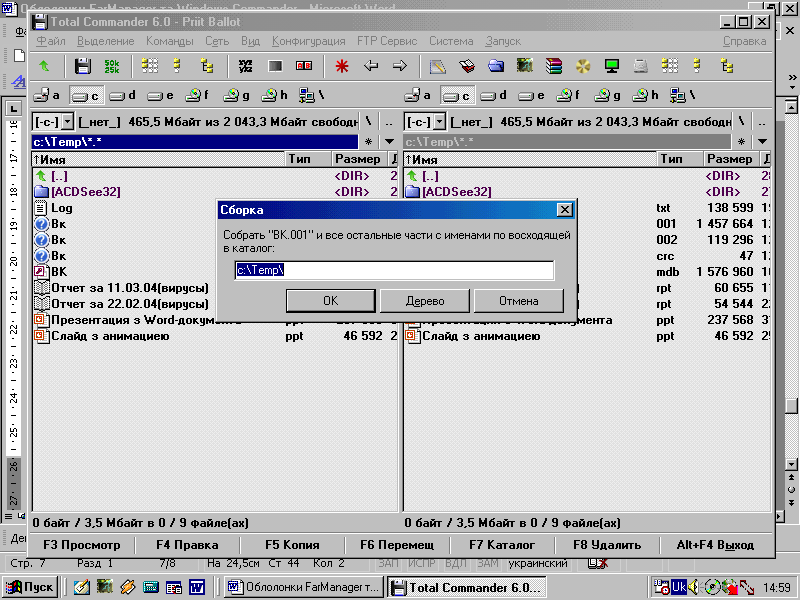The height and width of the screenshot is (600, 800).
Task: Click the tree view icon before the xyz icon
Action: tap(207, 66)
